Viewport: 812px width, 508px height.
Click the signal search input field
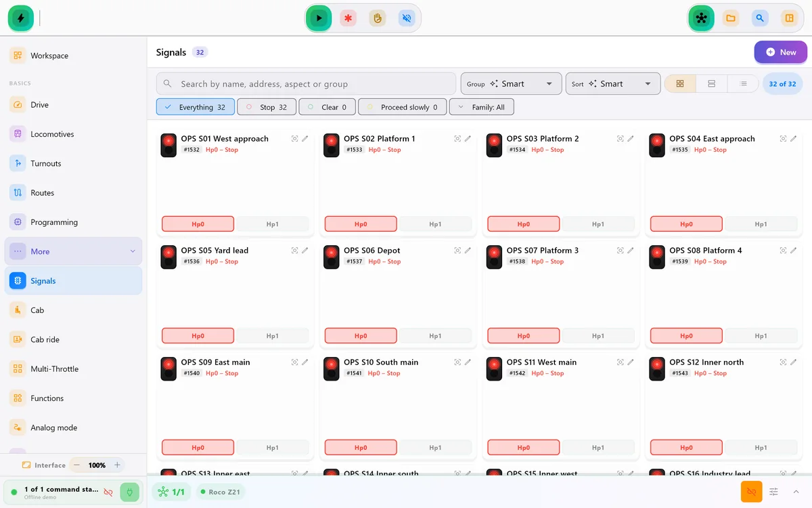coord(306,84)
